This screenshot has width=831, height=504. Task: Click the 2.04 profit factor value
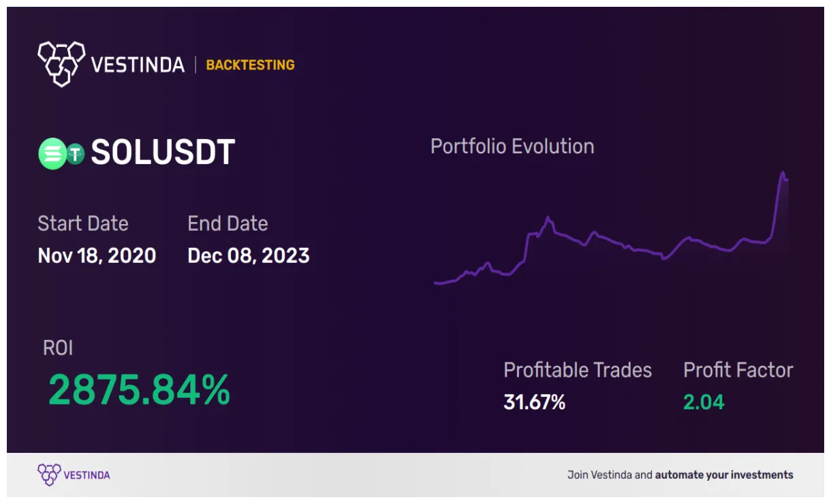704,403
